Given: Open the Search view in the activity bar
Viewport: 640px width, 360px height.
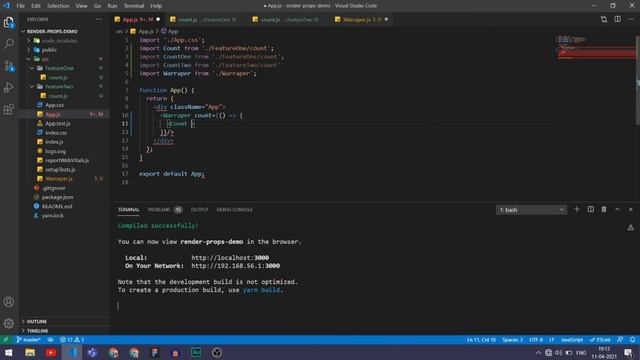Looking at the screenshot, I should pos(9,44).
